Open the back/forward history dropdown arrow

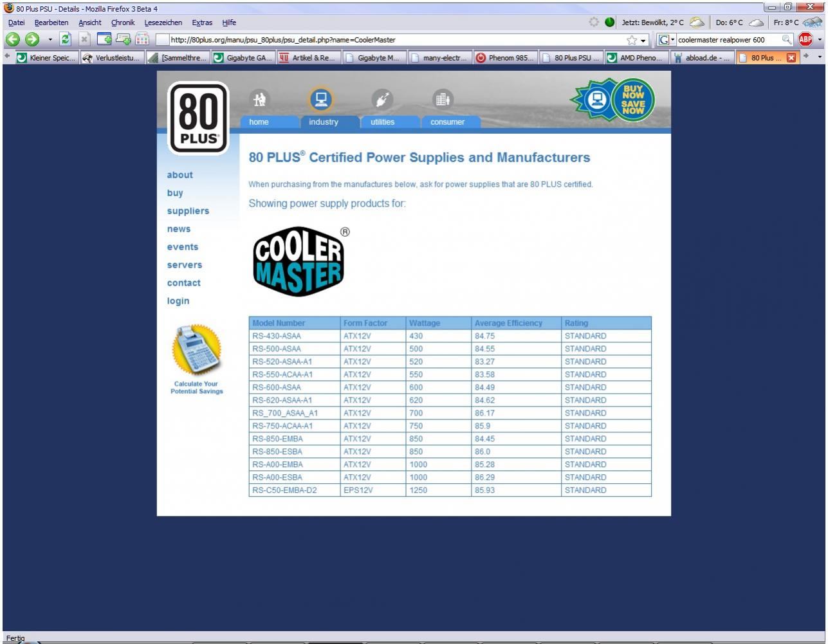tap(49, 41)
